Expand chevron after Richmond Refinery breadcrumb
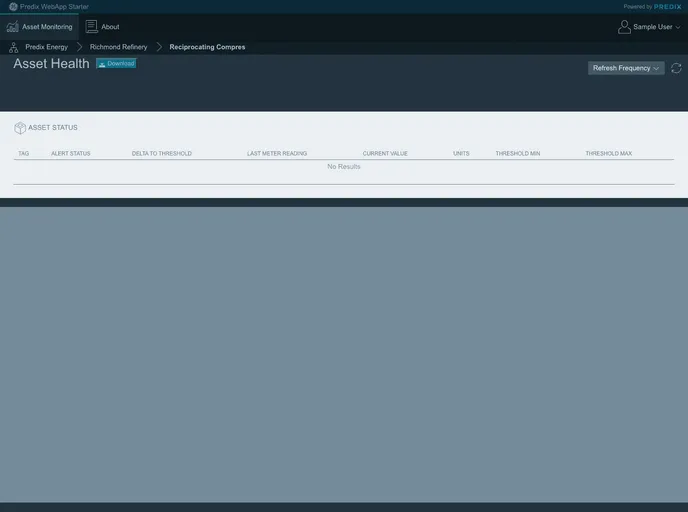Viewport: 688px width, 512px height. [x=159, y=47]
